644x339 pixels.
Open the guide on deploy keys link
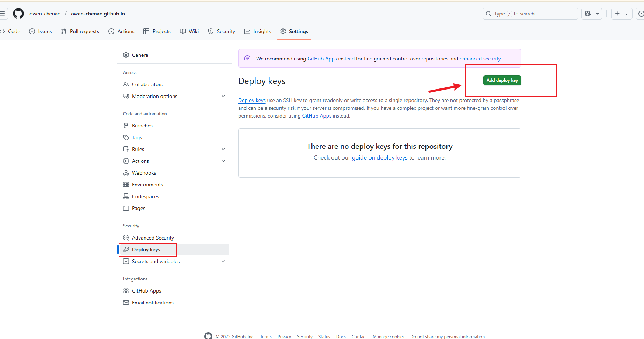click(x=380, y=157)
